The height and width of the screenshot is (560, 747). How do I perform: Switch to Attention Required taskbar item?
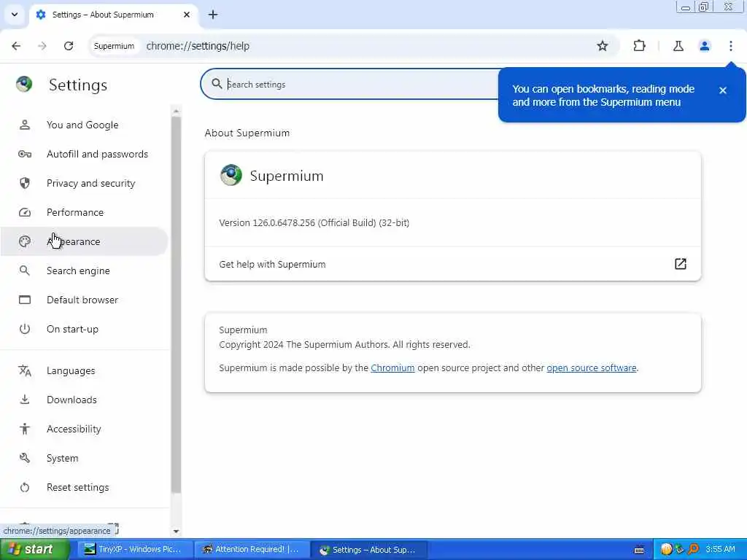(251, 550)
